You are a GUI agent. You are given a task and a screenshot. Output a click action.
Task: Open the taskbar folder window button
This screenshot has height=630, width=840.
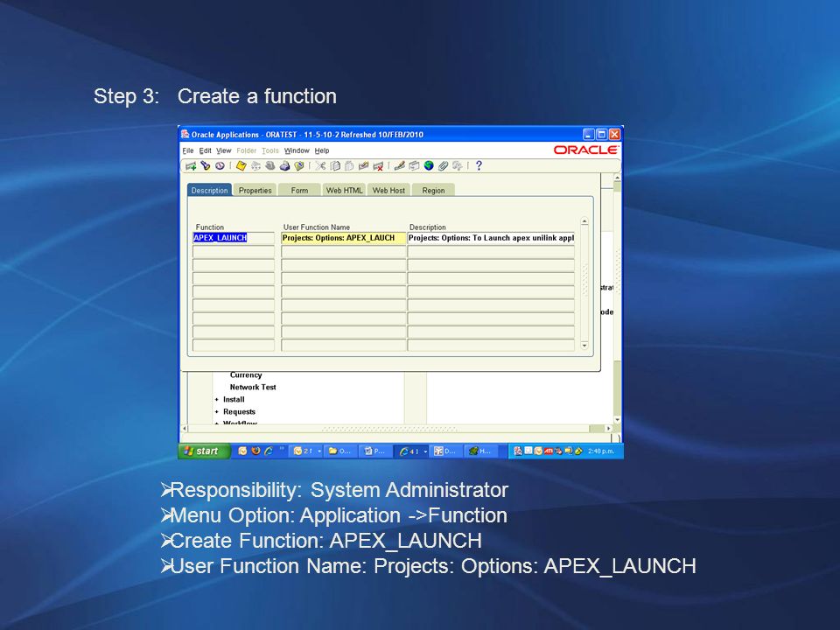[340, 451]
